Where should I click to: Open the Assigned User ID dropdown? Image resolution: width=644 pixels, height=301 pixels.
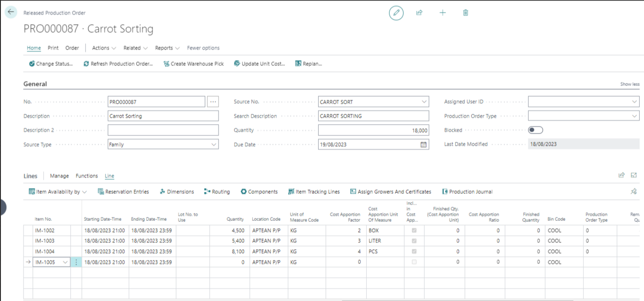[634, 102]
